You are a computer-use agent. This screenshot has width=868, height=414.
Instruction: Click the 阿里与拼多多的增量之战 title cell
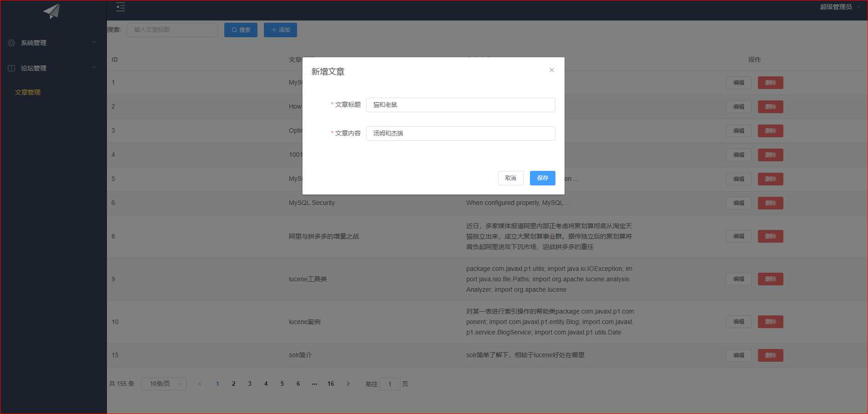click(324, 236)
